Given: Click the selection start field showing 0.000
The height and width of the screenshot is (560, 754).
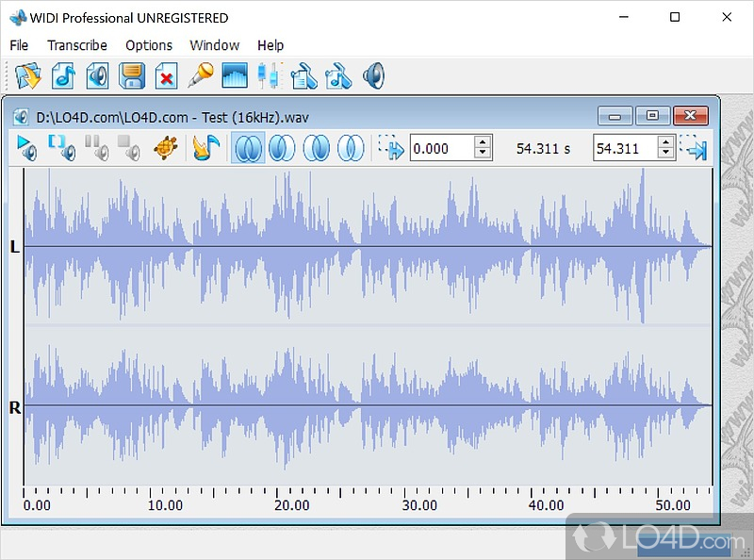Looking at the screenshot, I should tap(440, 148).
